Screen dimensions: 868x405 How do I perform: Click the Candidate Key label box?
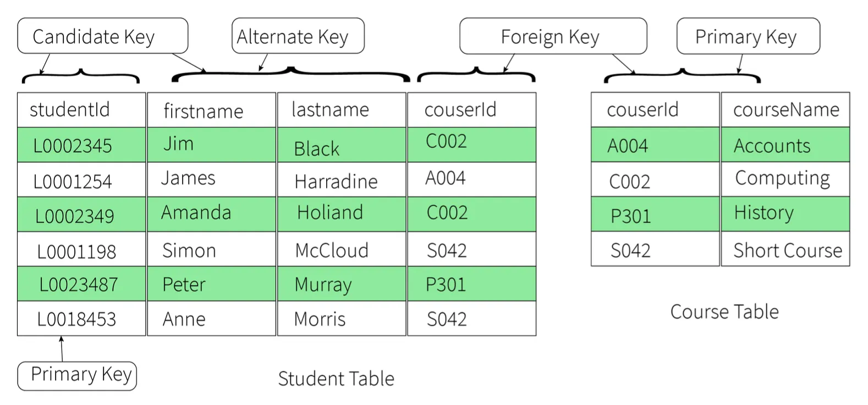(x=102, y=36)
